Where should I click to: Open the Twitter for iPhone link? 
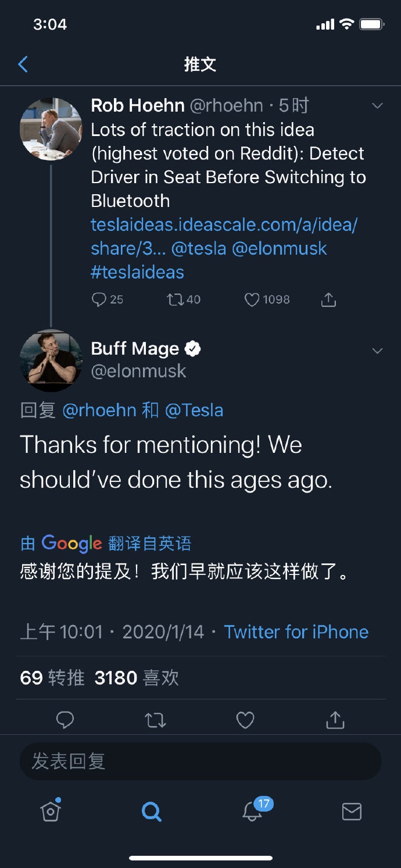(296, 632)
